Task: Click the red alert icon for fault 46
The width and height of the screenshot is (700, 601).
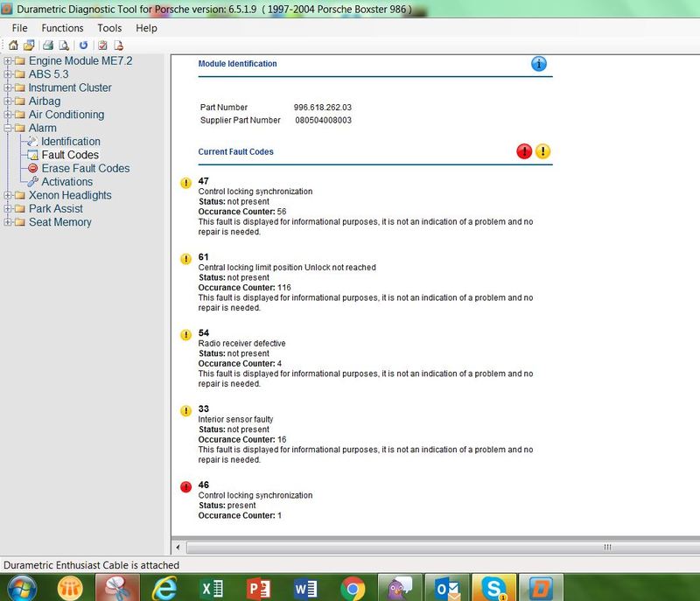Action: pos(185,486)
